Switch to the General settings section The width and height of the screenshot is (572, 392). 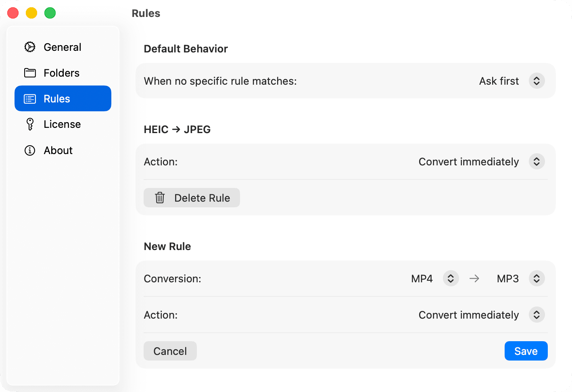point(62,47)
